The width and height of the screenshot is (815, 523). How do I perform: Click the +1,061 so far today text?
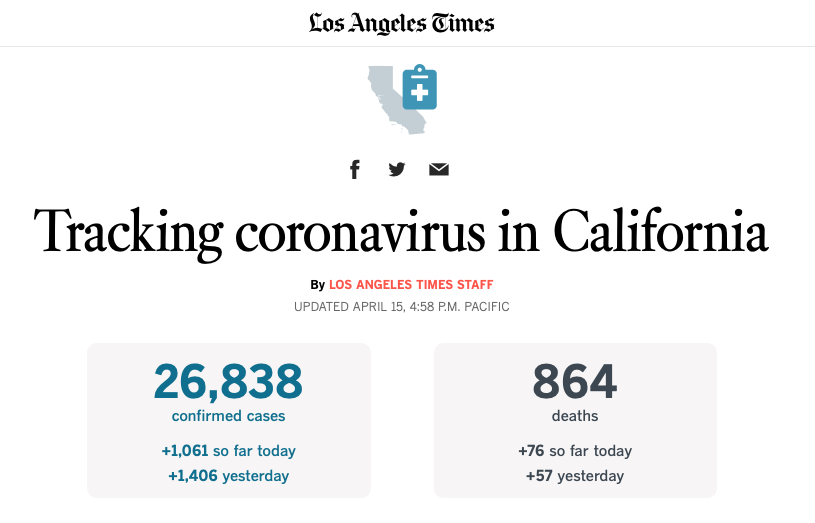pos(228,451)
